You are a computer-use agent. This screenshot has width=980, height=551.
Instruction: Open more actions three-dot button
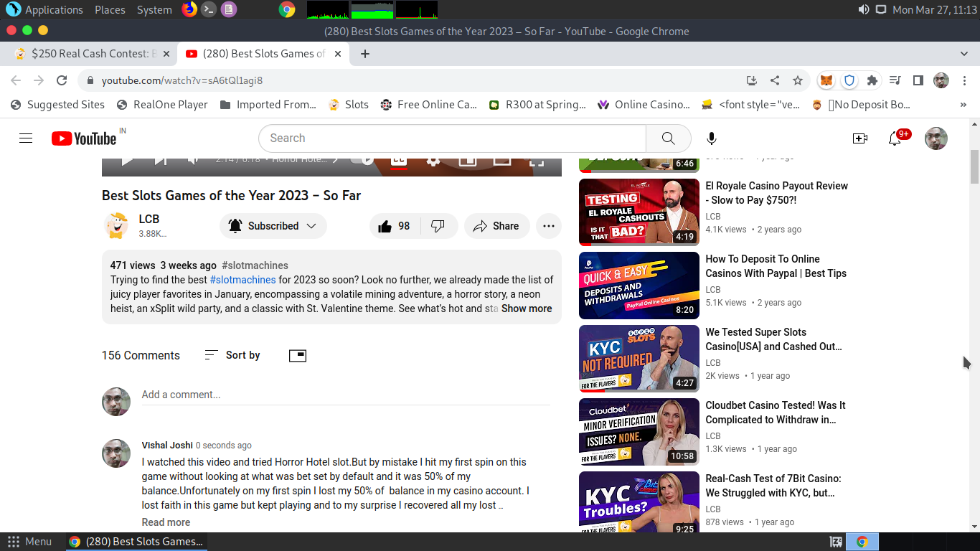tap(549, 226)
